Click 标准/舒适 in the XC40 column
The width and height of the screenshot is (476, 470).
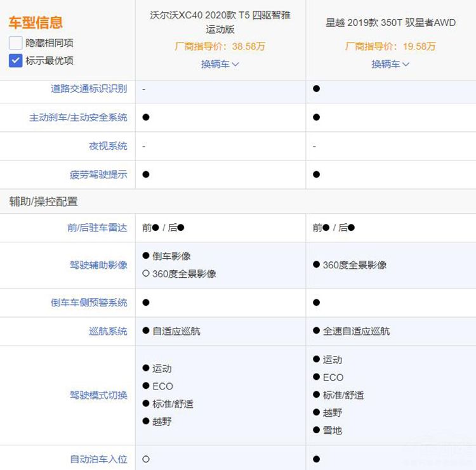coord(173,404)
